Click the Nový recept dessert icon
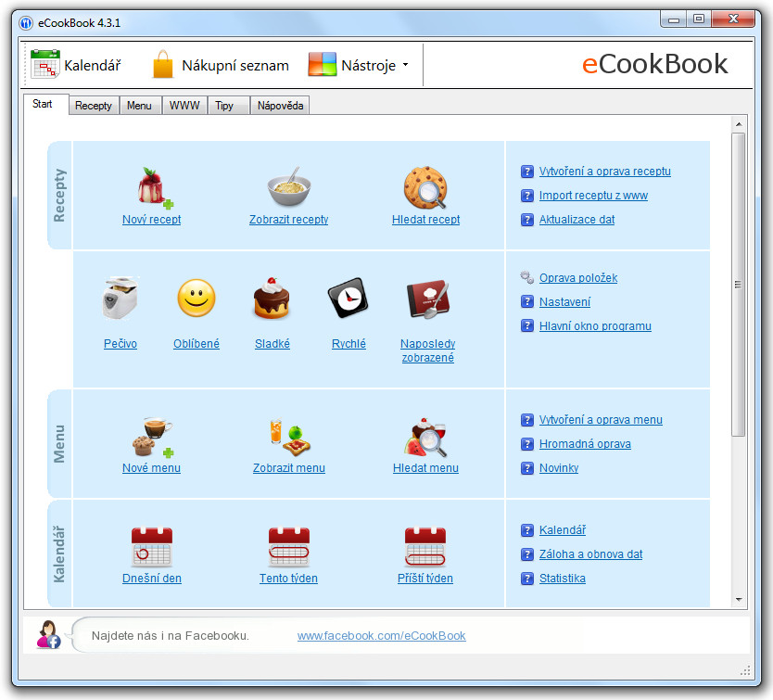This screenshot has width=773, height=700. [154, 187]
